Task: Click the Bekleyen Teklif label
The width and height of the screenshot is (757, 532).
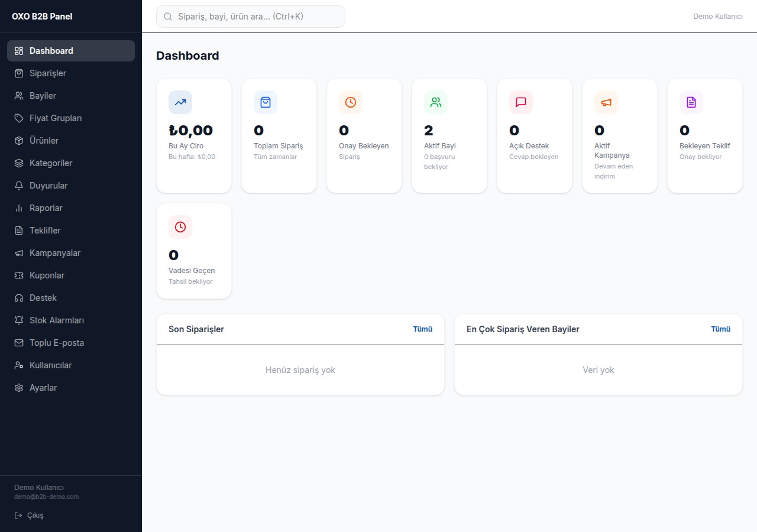Action: tap(705, 146)
